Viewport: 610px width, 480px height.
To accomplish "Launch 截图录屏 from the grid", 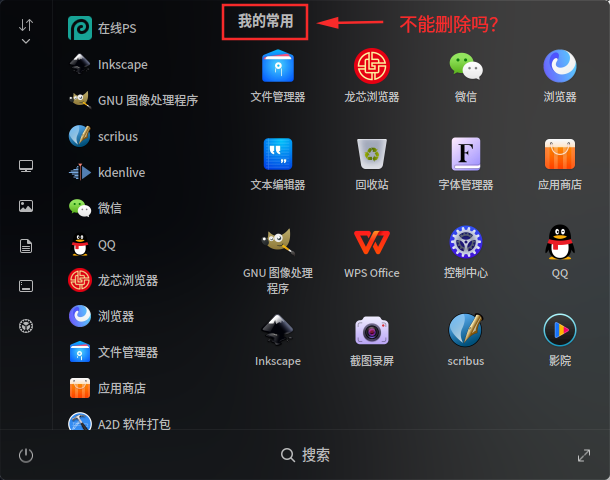I will click(x=372, y=341).
